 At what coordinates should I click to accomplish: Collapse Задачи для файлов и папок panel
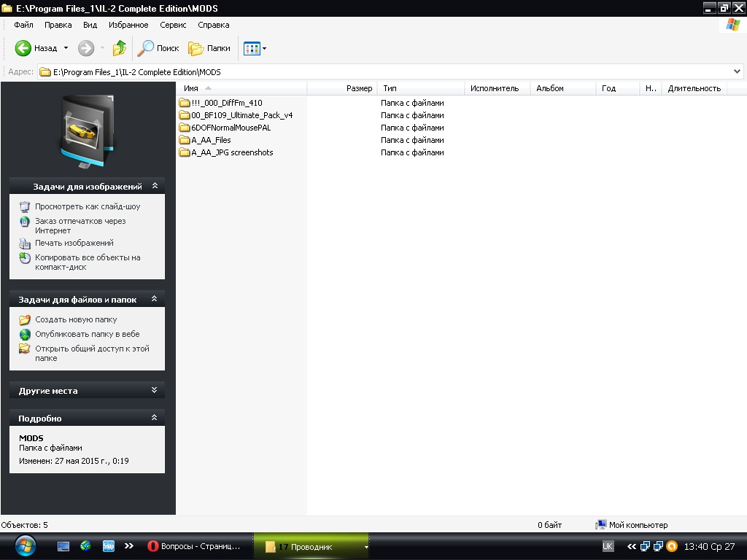155,298
